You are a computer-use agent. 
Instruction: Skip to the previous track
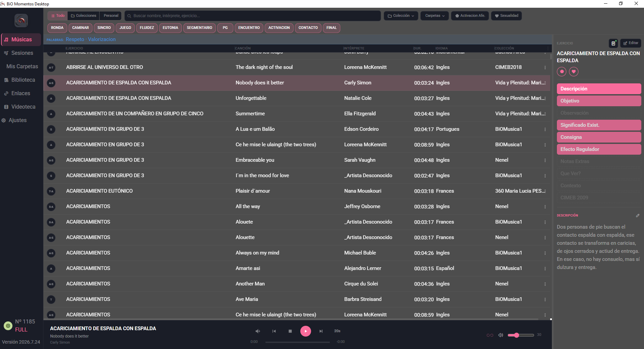tap(274, 331)
